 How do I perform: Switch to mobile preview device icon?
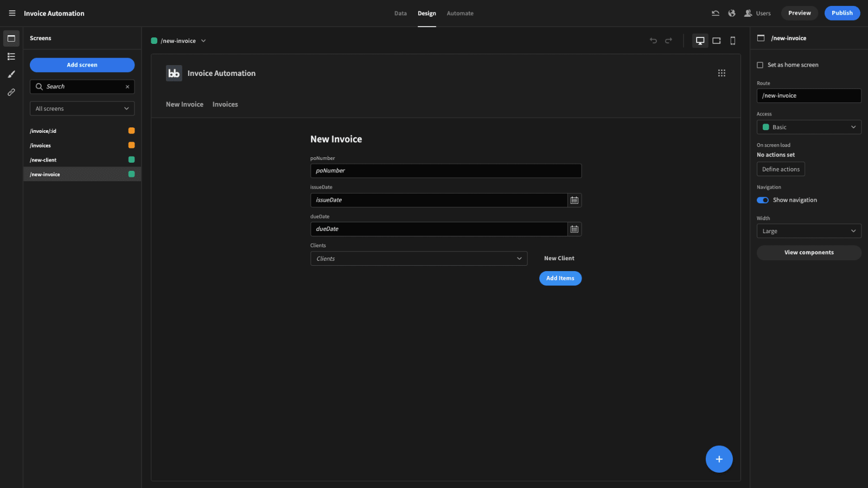click(x=732, y=41)
